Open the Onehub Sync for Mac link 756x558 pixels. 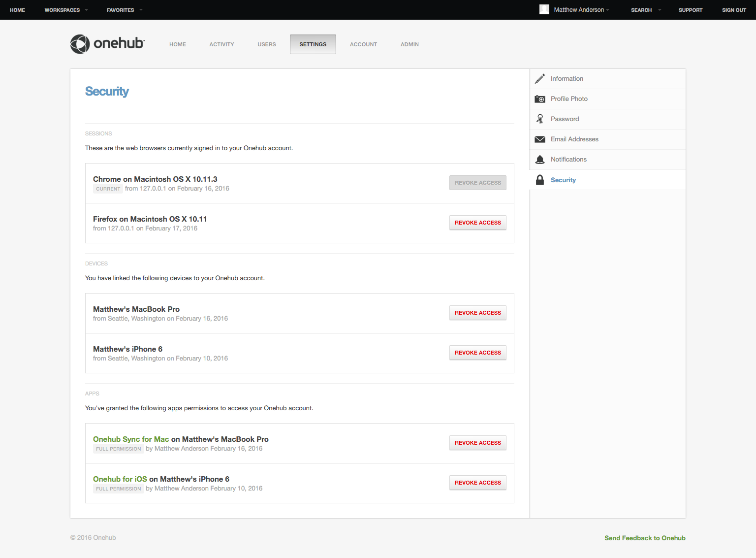click(131, 439)
